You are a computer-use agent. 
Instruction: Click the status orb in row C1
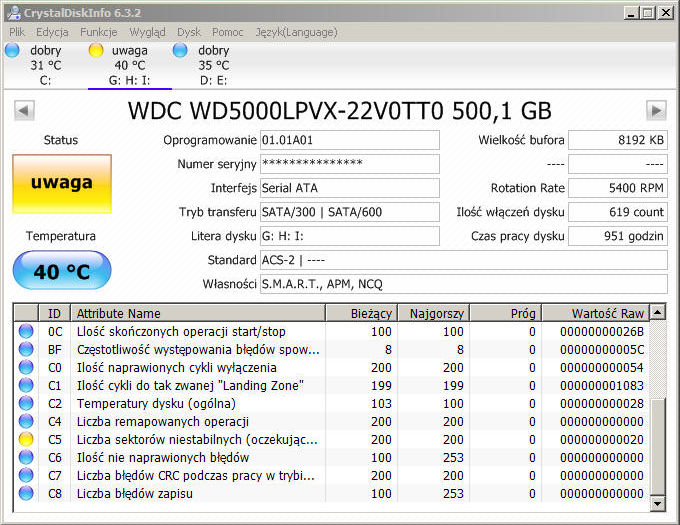pos(26,385)
